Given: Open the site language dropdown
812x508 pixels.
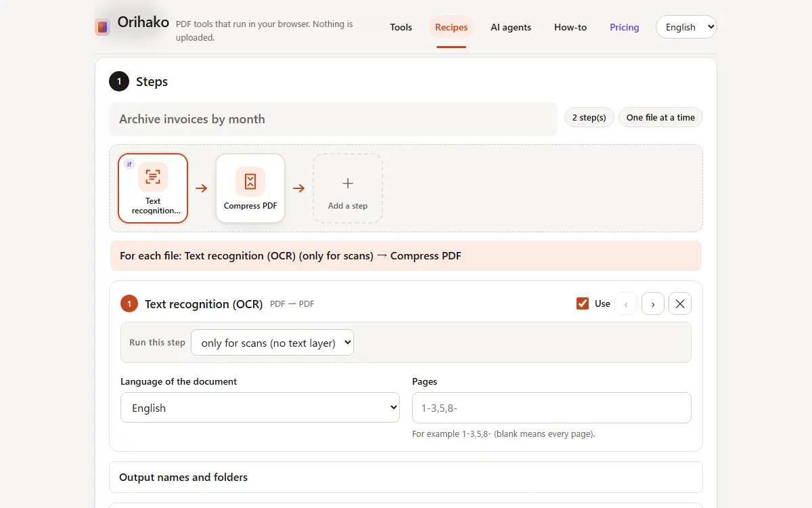Looking at the screenshot, I should pos(686,27).
